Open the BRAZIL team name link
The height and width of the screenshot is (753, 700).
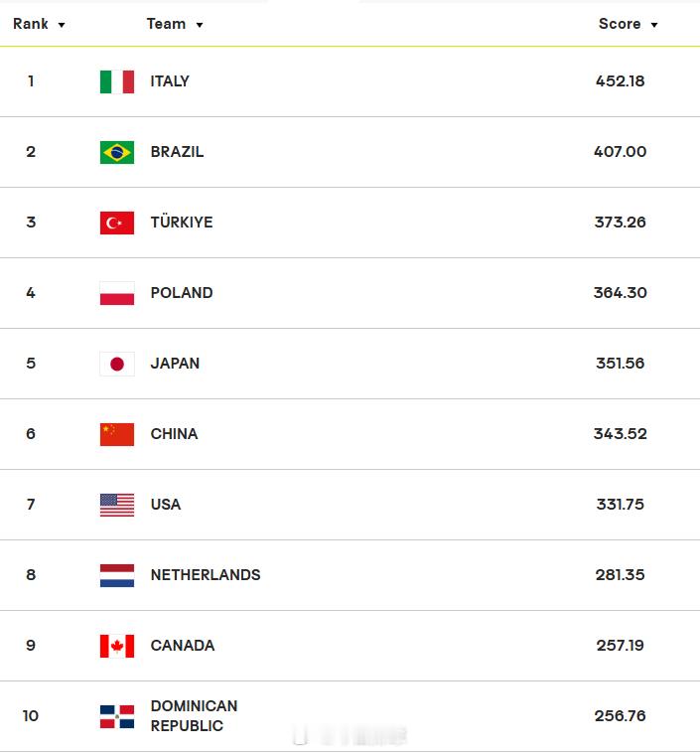point(177,152)
